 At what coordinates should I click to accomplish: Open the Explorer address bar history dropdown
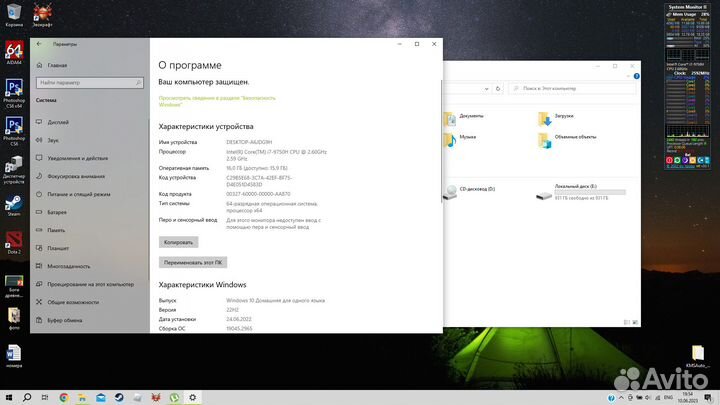[x=486, y=89]
